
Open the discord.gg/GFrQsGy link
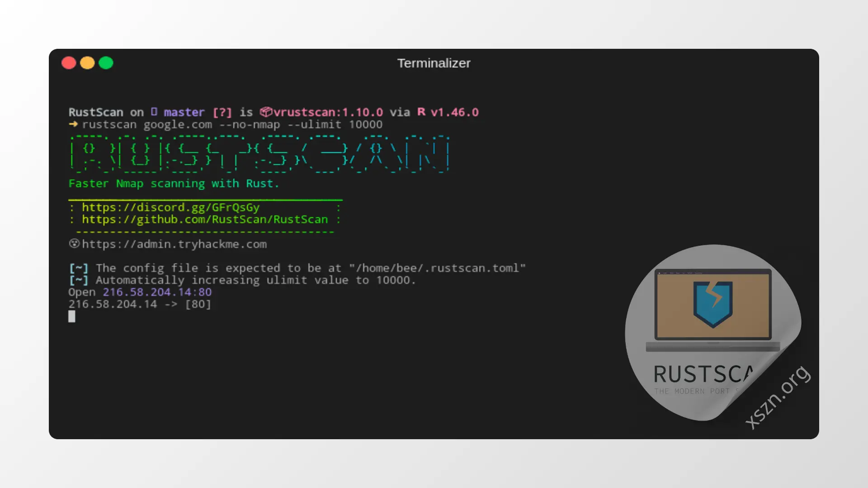click(x=170, y=207)
